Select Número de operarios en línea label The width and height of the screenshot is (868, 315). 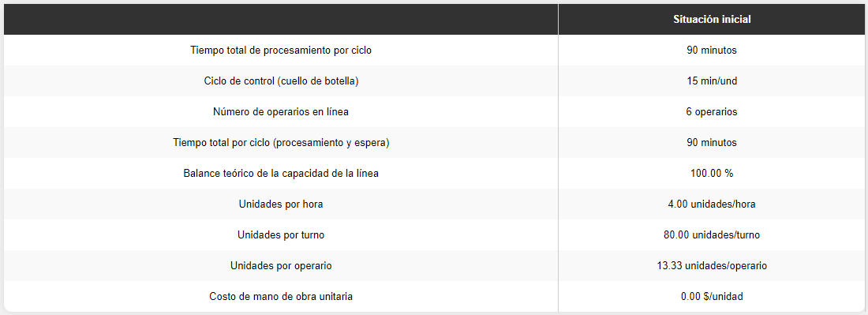tap(281, 112)
